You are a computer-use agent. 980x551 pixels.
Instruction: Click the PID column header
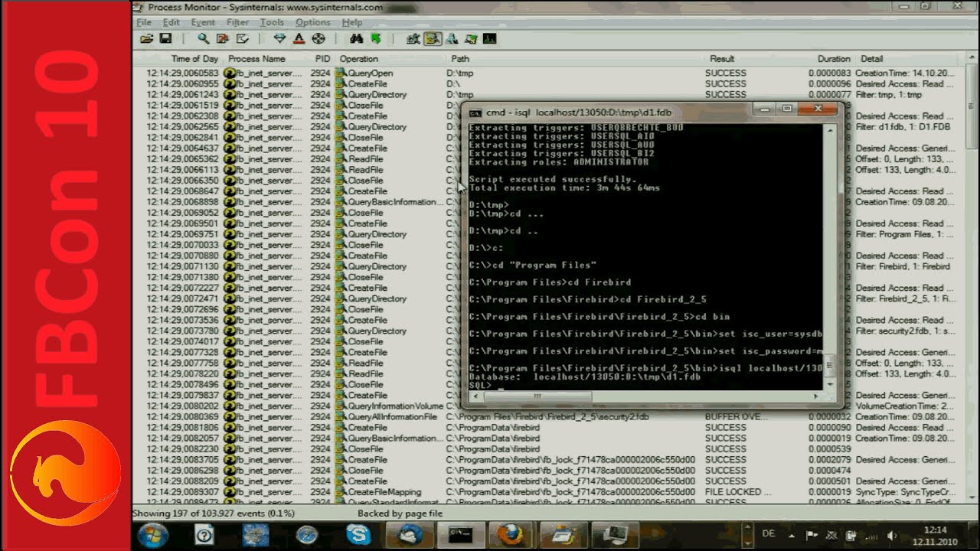tap(321, 58)
